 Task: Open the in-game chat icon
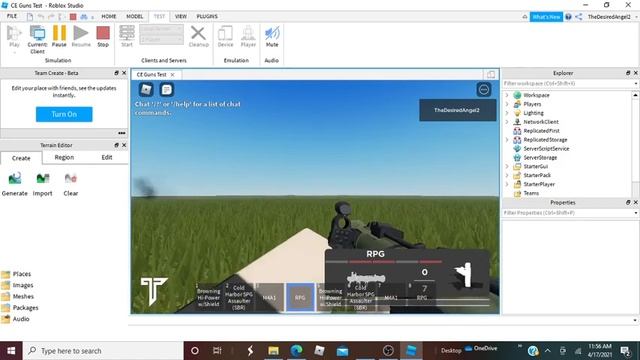point(167,89)
